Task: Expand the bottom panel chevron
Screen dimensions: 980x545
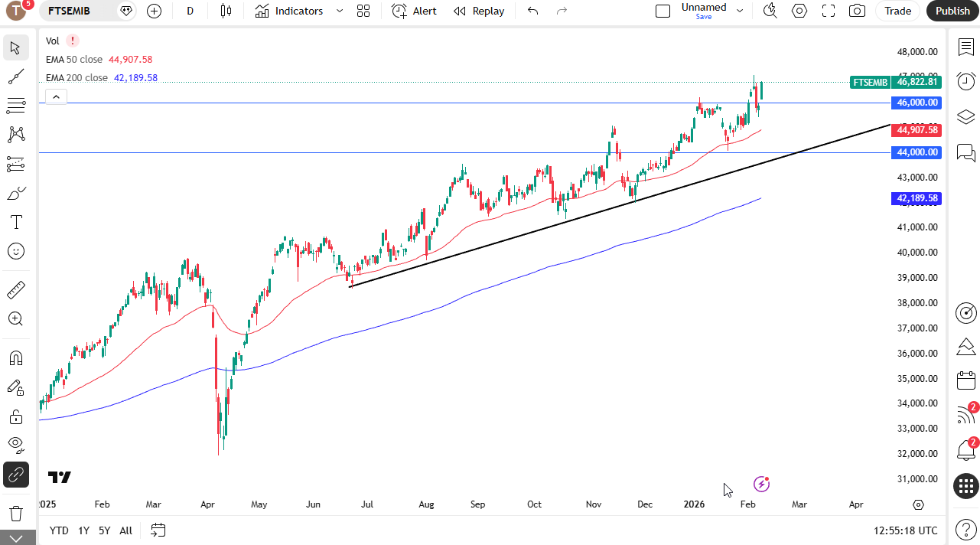Action: (17, 537)
